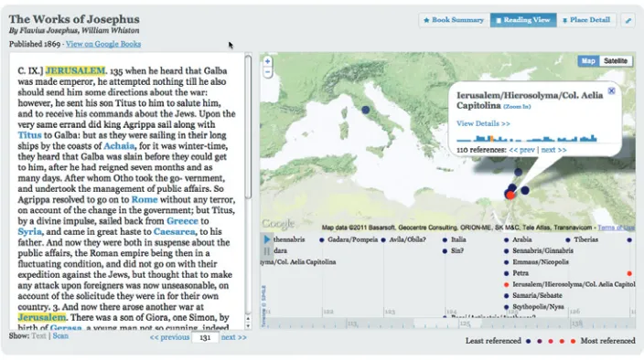Select Scythopolis/Nysa timeline entry
The image size is (644, 360).
click(x=538, y=307)
